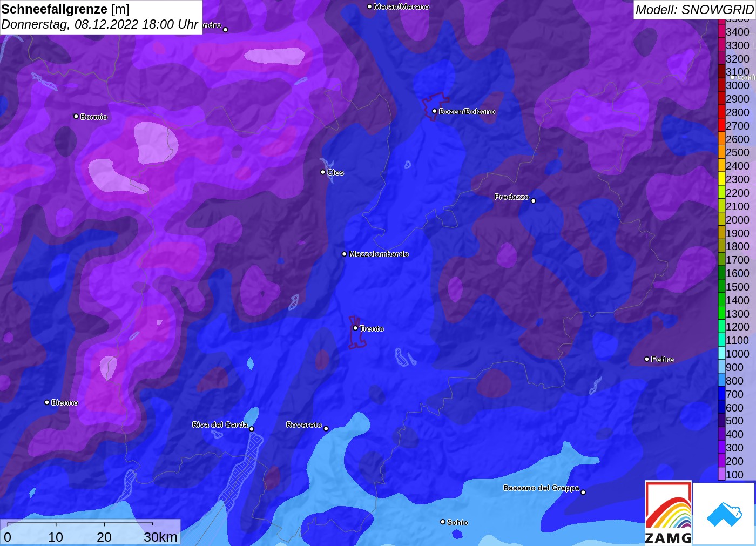
Task: Click the Trento label text
Action: pos(372,328)
